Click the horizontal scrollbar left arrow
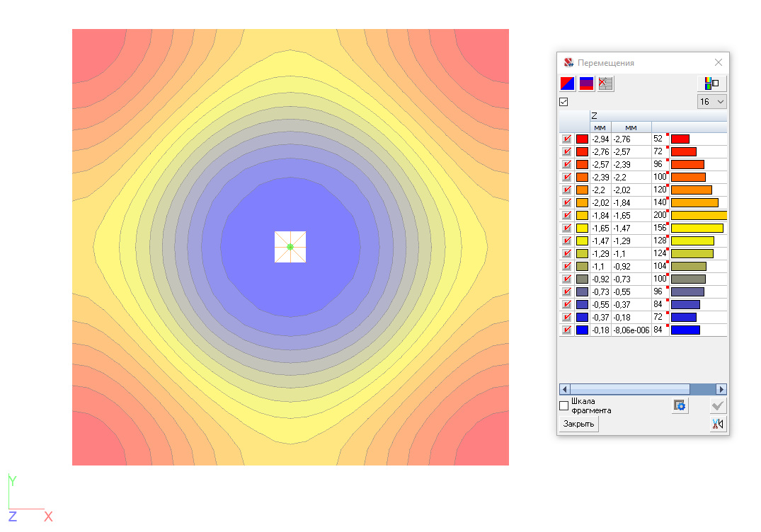This screenshot has width=761, height=532. [564, 389]
